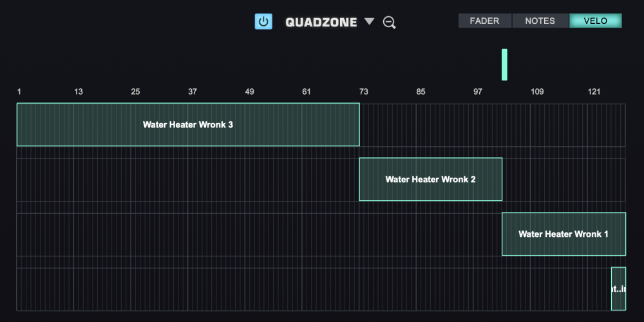Click the ruler marker labeled 73
Viewport: 644px width, 322px height.
(x=363, y=91)
